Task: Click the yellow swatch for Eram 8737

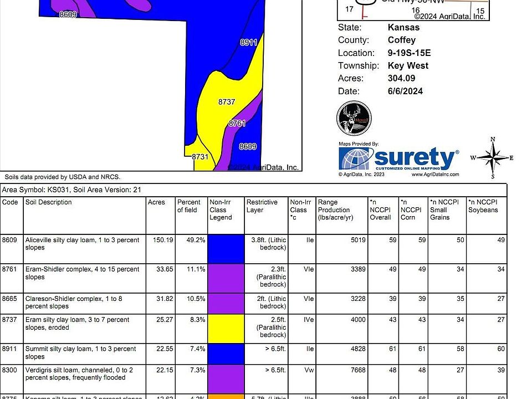Action: 226,329
